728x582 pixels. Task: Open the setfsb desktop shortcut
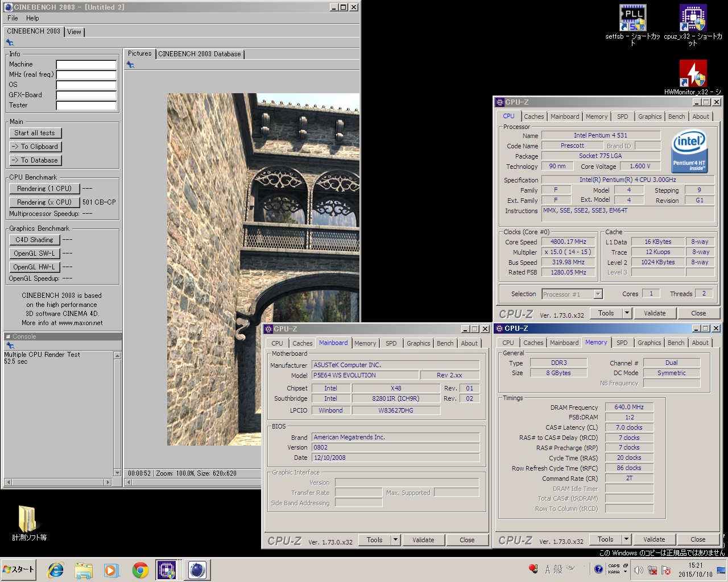(632, 25)
